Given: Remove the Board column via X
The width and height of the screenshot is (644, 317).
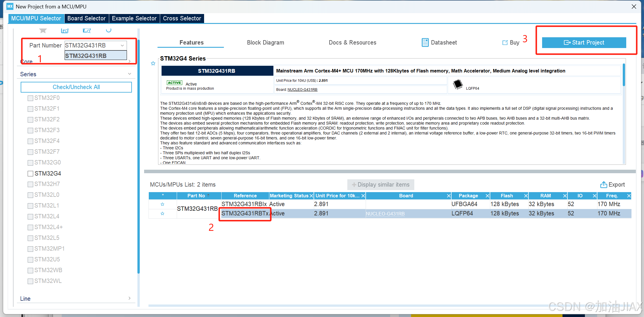Looking at the screenshot, I should [449, 196].
